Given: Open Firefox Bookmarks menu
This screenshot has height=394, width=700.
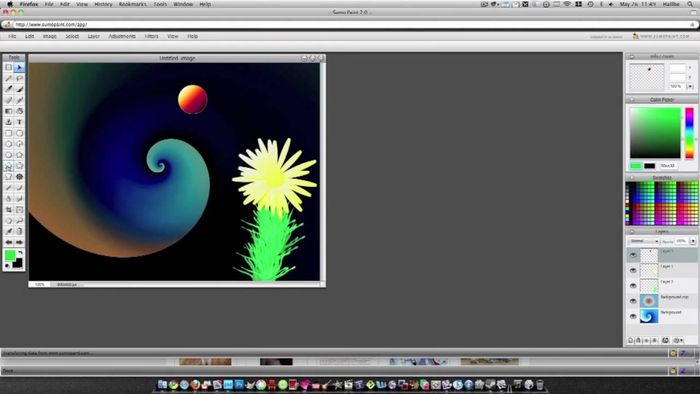Looking at the screenshot, I should (132, 4).
